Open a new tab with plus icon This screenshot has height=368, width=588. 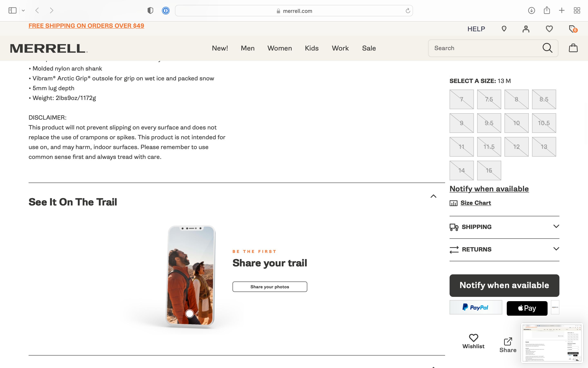coord(562,10)
